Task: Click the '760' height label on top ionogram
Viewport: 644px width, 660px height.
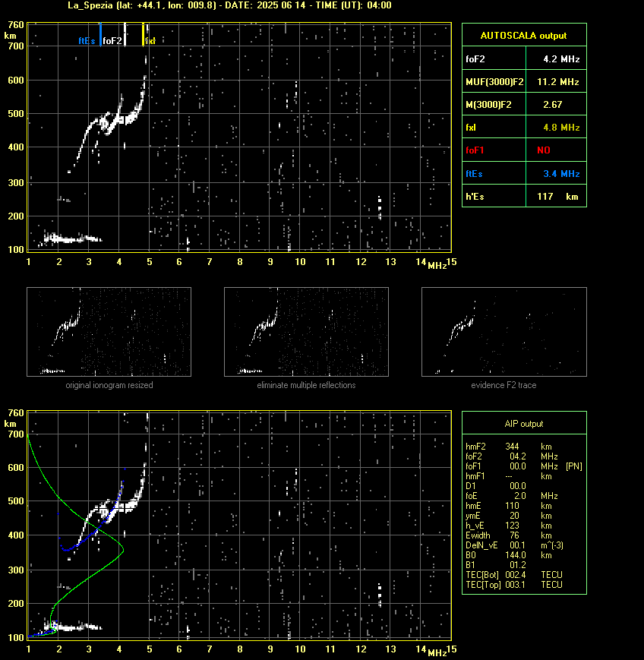Action: pos(16,25)
